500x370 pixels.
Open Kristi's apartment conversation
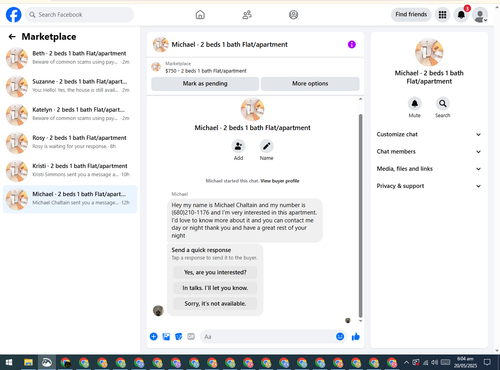(70, 170)
